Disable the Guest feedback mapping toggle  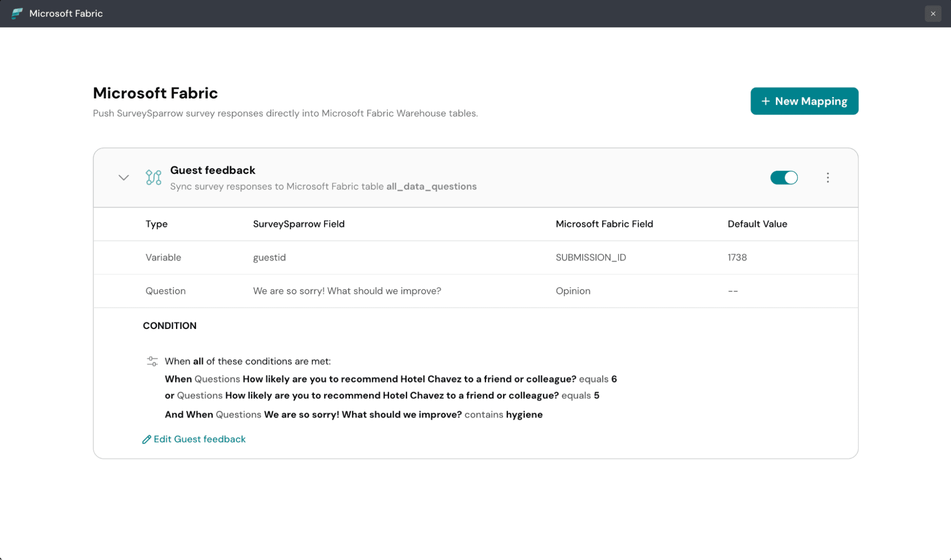(784, 177)
